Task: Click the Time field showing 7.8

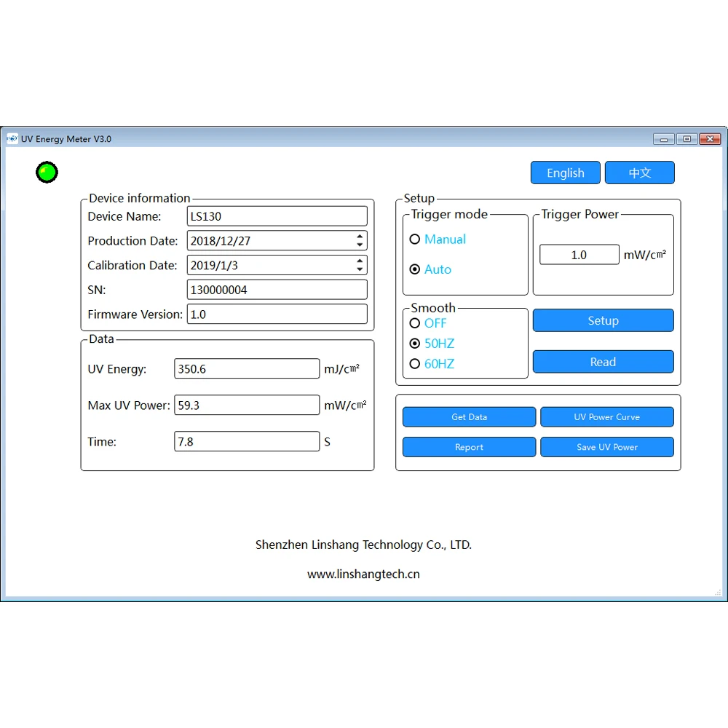Action: tap(247, 442)
